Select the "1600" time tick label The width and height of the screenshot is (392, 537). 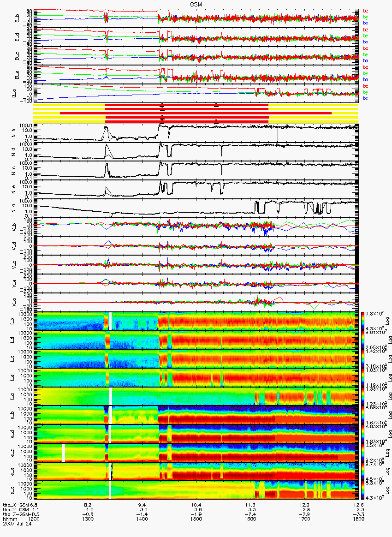point(250,519)
